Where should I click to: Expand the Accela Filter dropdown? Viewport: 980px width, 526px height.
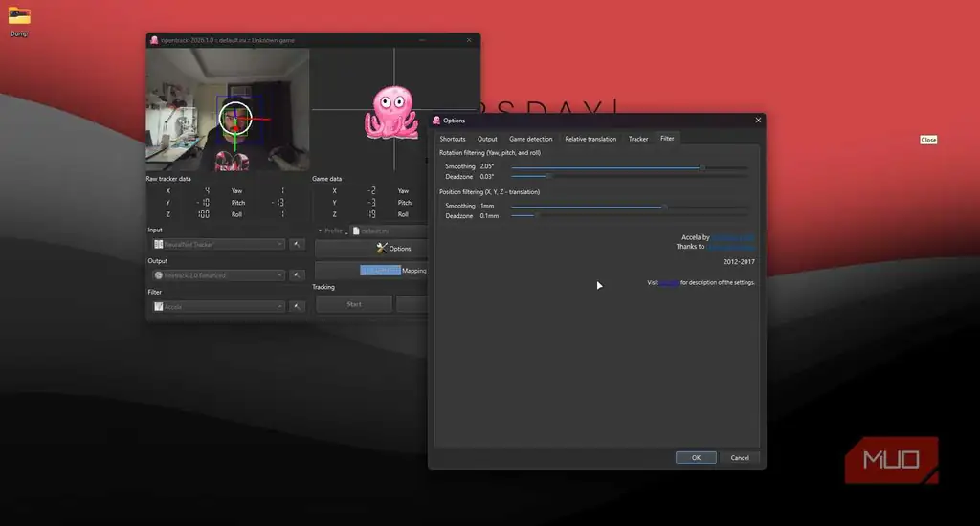pos(218,307)
